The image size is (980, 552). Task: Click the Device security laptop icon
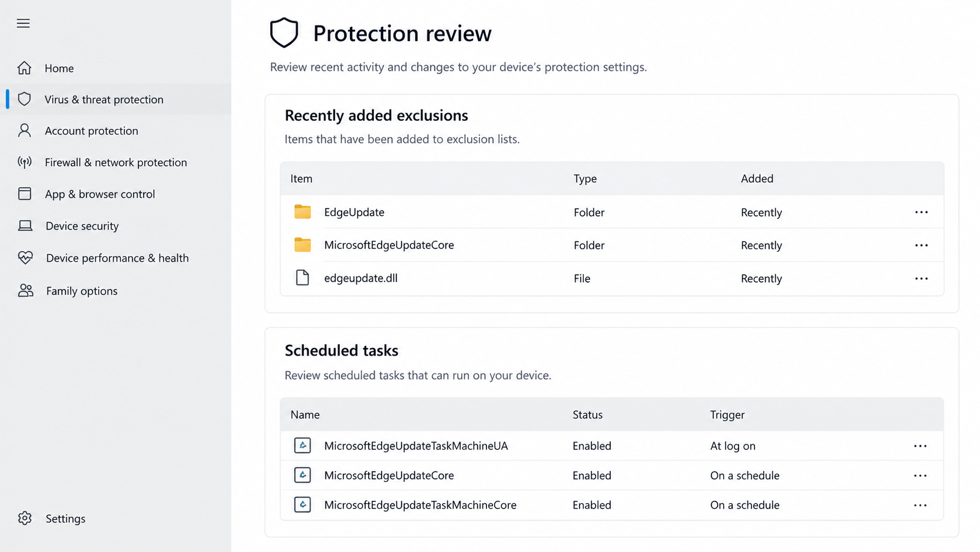pyautogui.click(x=25, y=226)
